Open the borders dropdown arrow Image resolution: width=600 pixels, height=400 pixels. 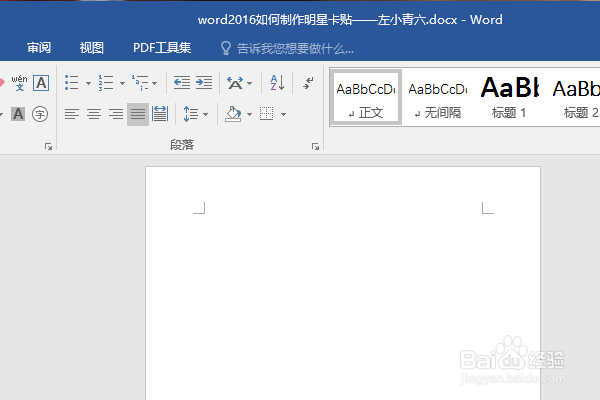point(284,114)
